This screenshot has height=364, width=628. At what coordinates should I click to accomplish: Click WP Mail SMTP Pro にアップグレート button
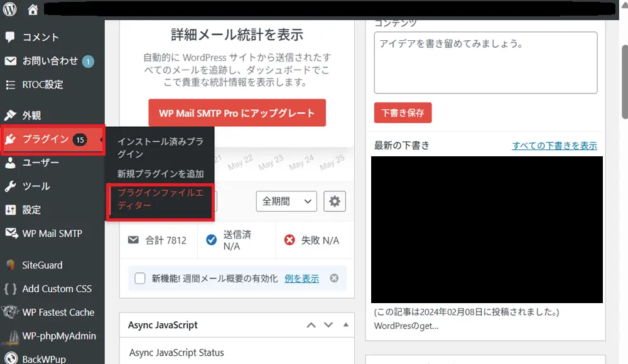[x=237, y=113]
